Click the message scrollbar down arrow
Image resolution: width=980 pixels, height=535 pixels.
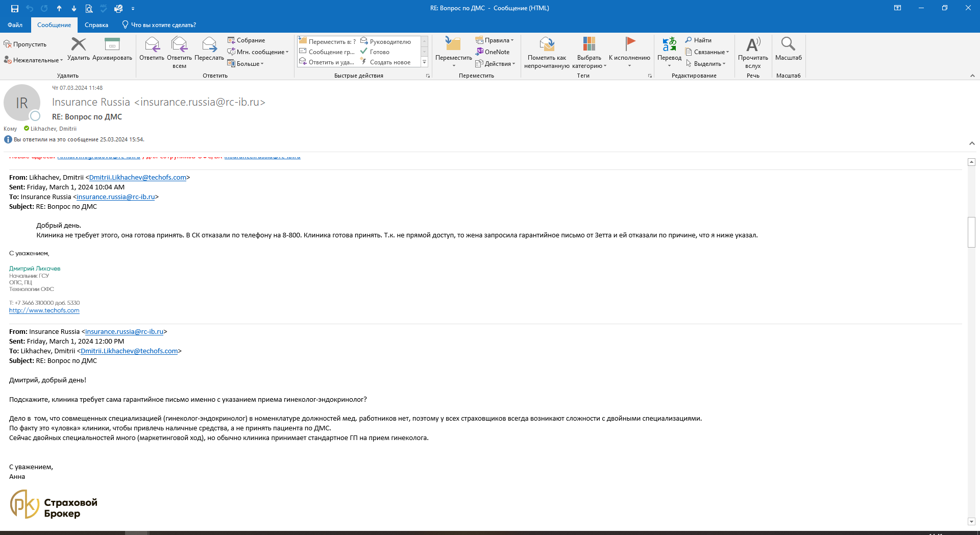click(x=971, y=522)
